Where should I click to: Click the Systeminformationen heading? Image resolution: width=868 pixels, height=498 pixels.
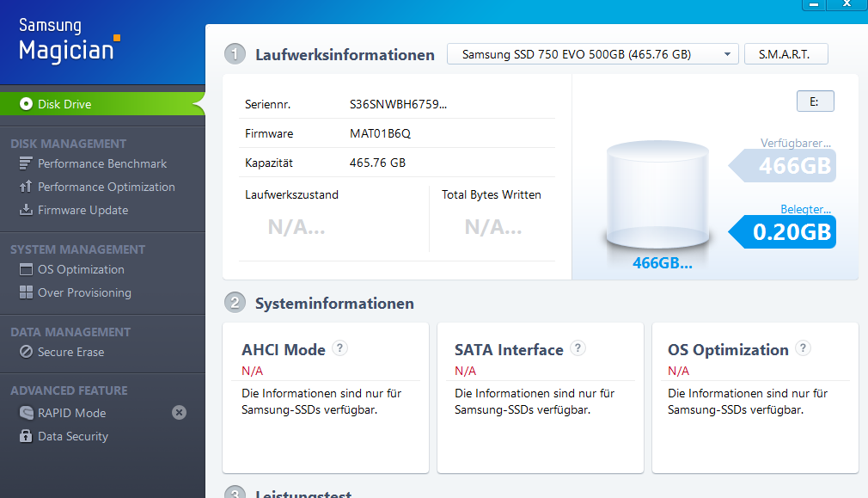point(334,304)
